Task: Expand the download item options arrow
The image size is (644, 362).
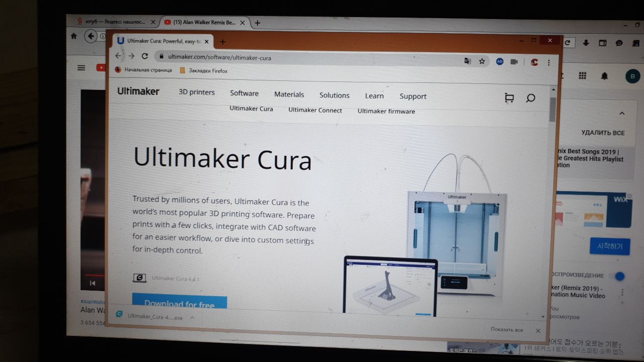Action: click(x=192, y=318)
